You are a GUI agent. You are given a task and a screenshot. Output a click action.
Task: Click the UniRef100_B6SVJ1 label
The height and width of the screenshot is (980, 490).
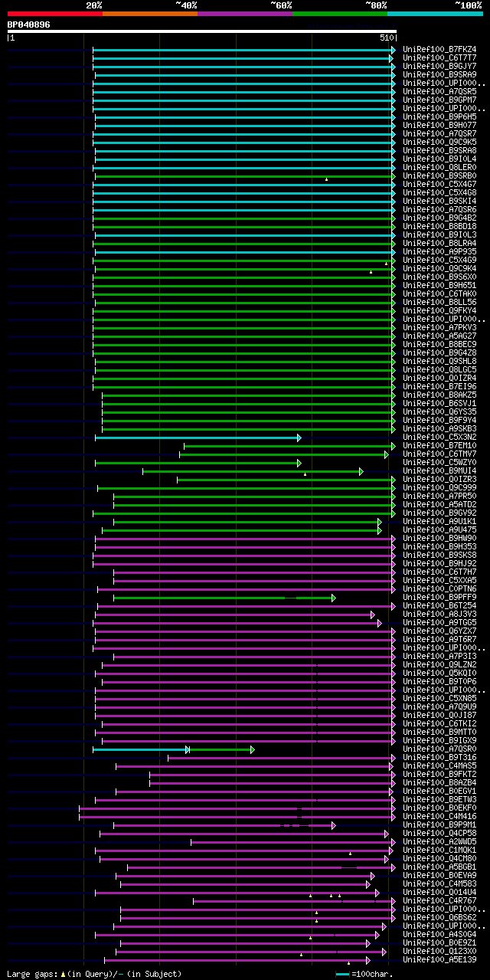[x=439, y=403]
